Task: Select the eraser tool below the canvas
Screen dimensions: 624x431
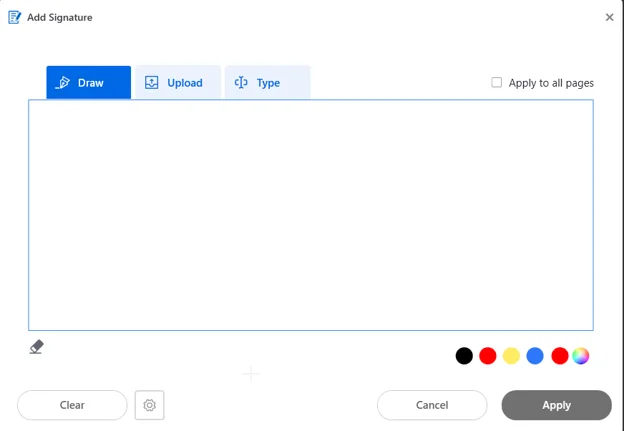Action: 37,347
